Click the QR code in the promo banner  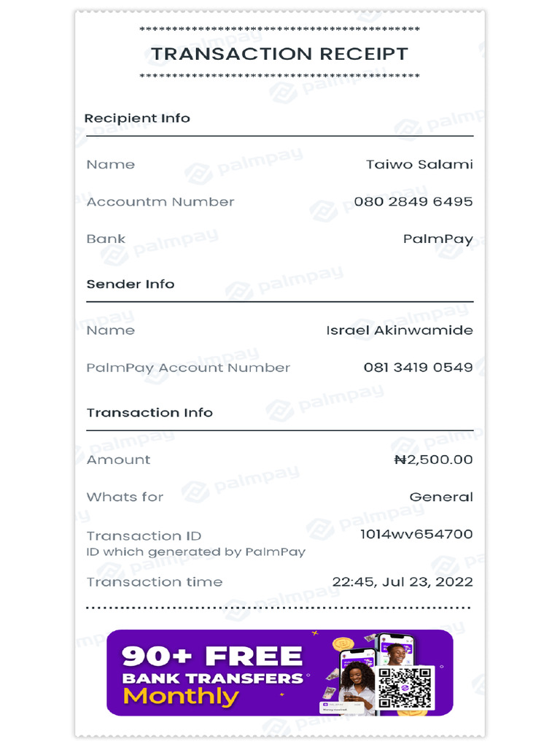(x=406, y=689)
